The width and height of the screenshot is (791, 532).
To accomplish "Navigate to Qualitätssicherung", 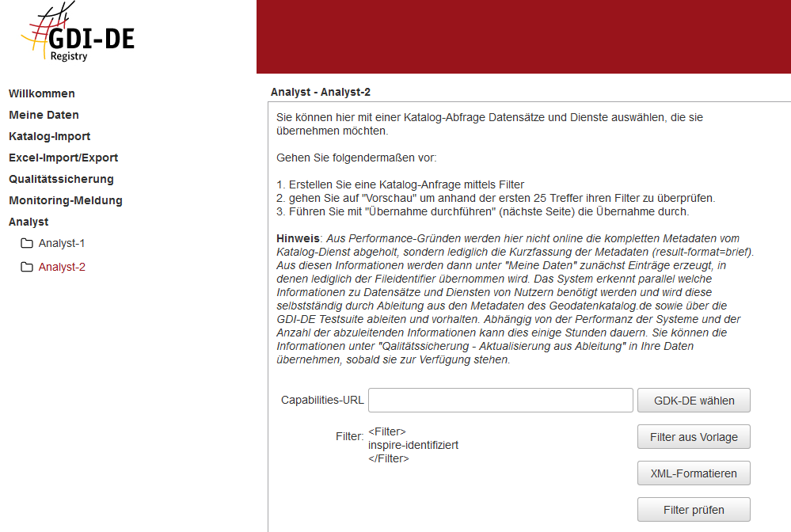I will tap(61, 179).
